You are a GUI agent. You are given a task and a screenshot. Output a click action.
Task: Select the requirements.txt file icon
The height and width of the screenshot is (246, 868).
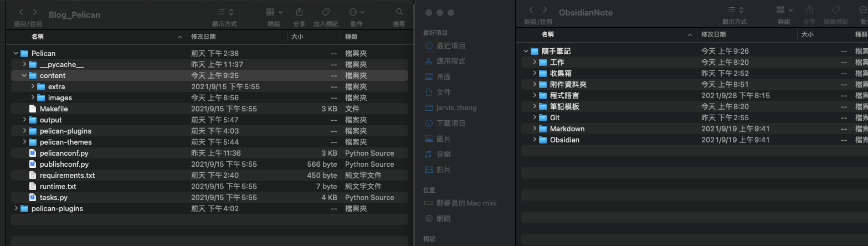point(33,176)
